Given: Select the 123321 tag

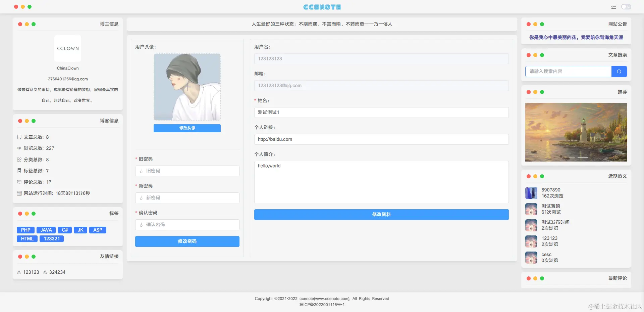Looking at the screenshot, I should pyautogui.click(x=52, y=239).
